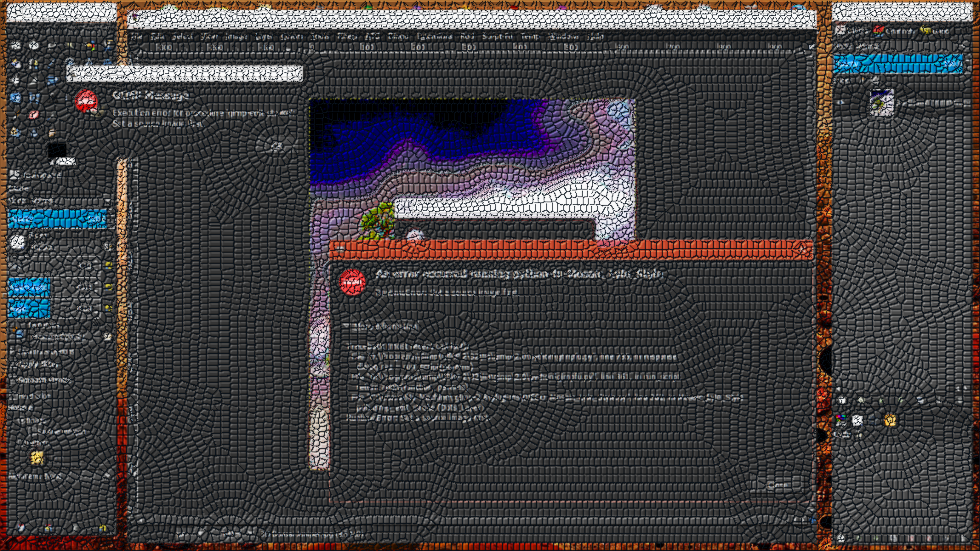This screenshot has width=980, height=551.
Task: Select the Move tool
Action: click(108, 62)
